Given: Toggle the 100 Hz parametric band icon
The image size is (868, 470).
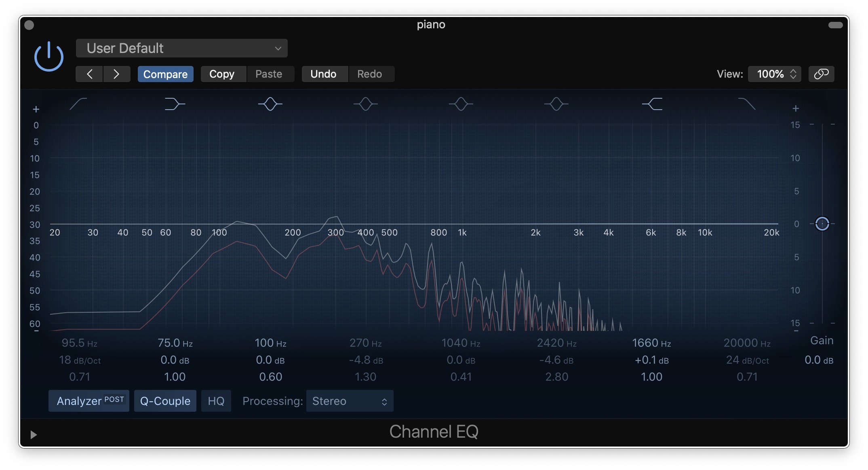Looking at the screenshot, I should pos(270,104).
